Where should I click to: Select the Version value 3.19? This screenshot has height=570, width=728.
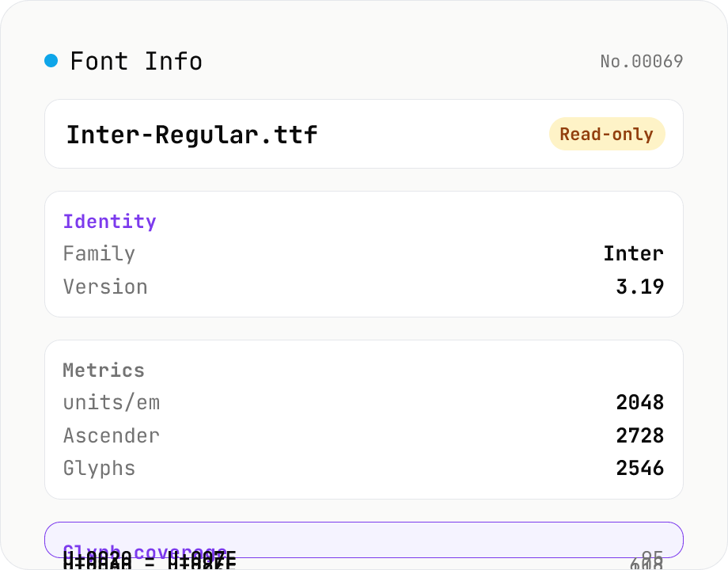pyautogui.click(x=640, y=287)
